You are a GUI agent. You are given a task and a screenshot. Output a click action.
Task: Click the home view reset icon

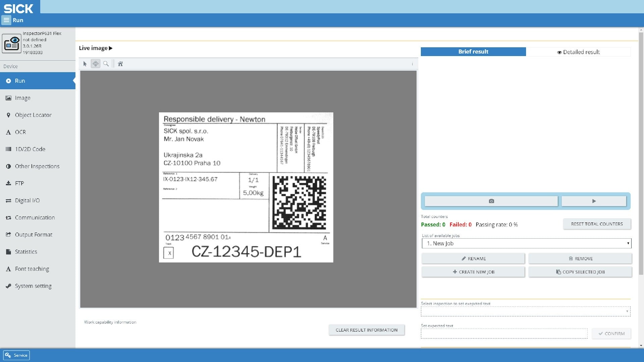pyautogui.click(x=120, y=64)
